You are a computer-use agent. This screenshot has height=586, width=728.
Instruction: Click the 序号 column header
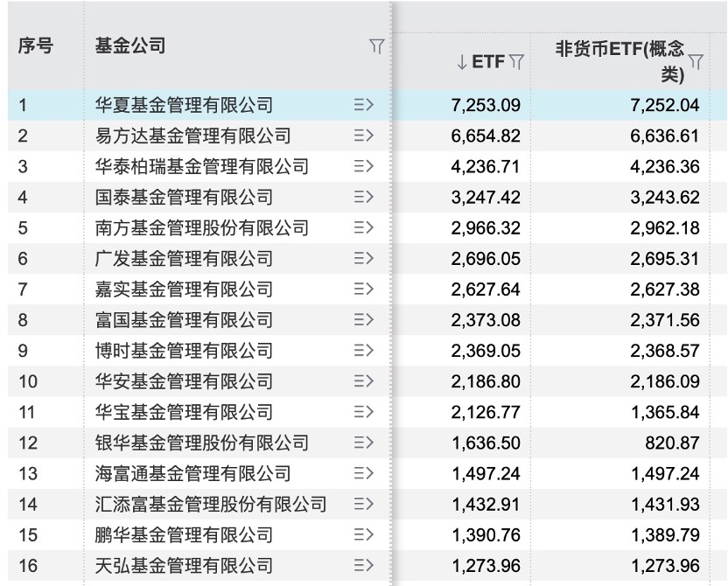click(x=35, y=46)
